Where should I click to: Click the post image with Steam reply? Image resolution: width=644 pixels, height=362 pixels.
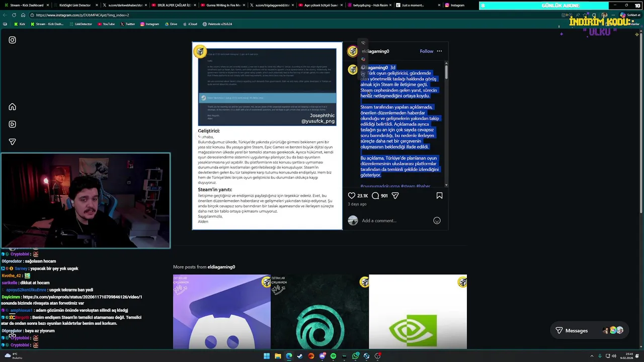click(x=267, y=136)
